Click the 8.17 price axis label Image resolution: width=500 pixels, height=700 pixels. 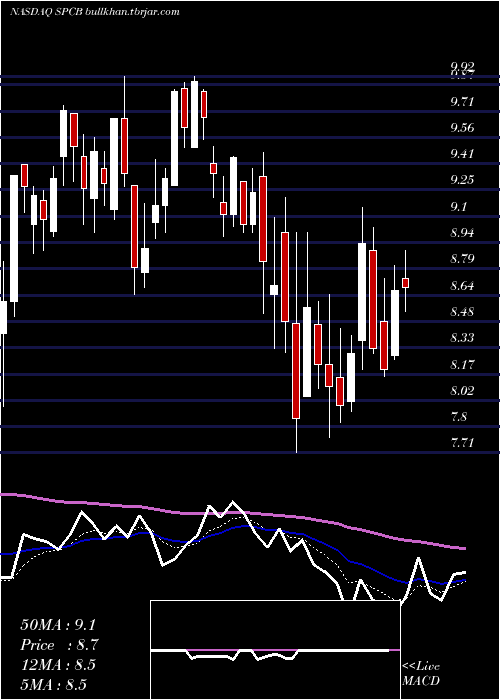(462, 365)
